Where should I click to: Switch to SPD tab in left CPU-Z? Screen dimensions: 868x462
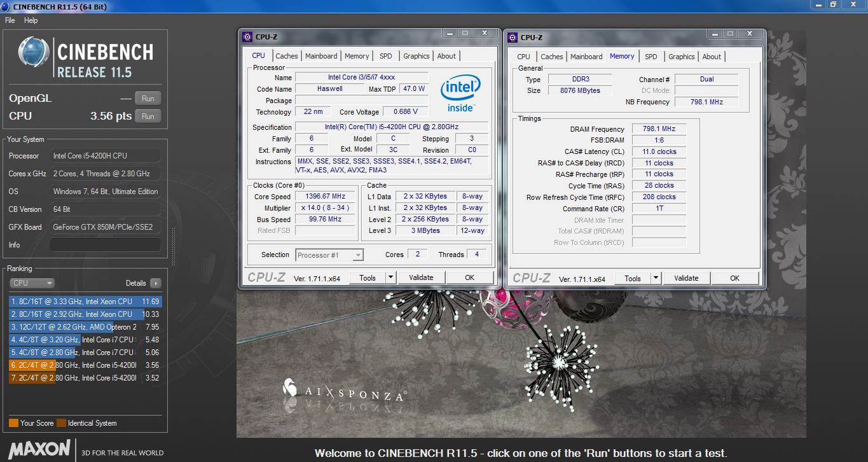click(386, 56)
